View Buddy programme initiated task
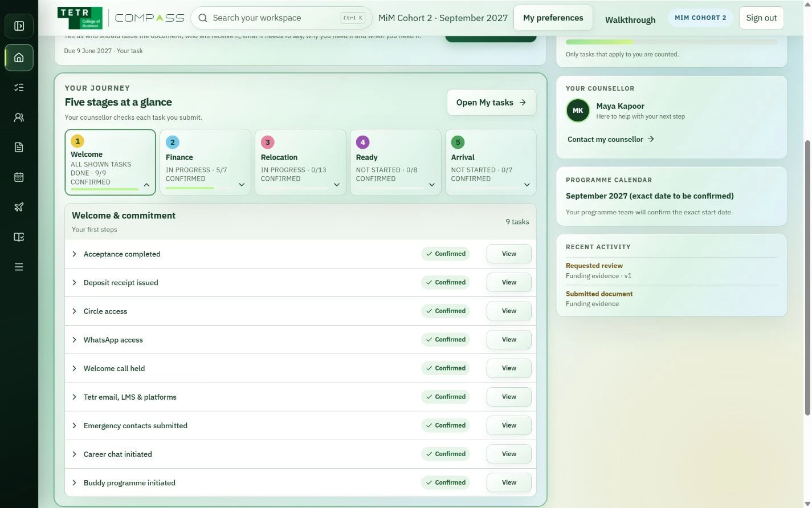 click(509, 482)
